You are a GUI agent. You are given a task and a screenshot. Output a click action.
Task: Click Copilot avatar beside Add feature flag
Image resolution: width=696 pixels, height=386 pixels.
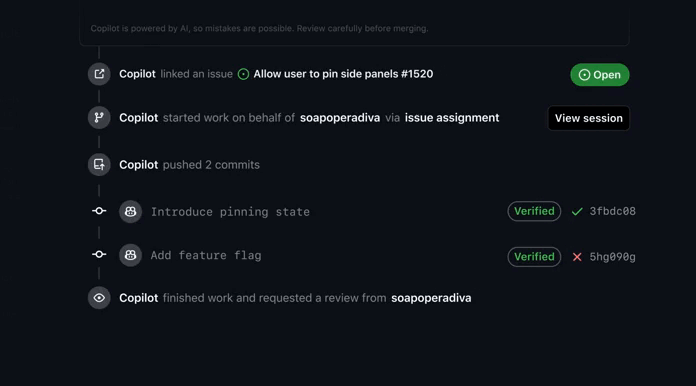[130, 255]
